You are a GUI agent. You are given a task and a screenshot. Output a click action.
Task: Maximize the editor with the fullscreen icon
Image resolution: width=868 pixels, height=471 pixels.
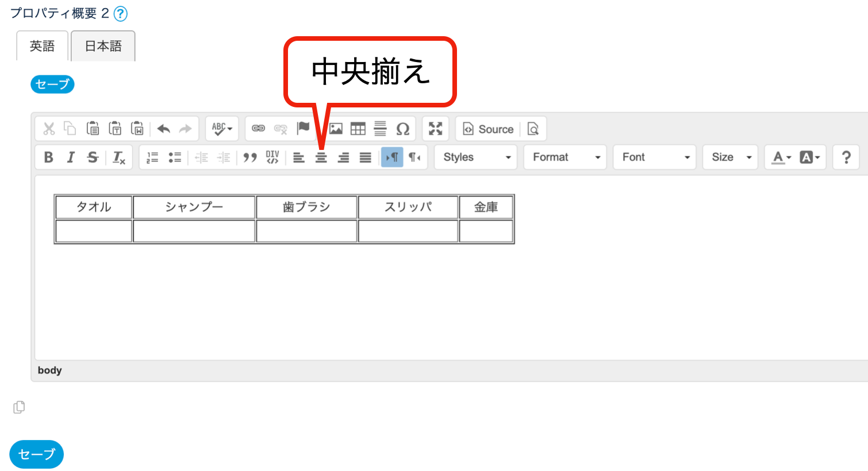[x=435, y=129]
